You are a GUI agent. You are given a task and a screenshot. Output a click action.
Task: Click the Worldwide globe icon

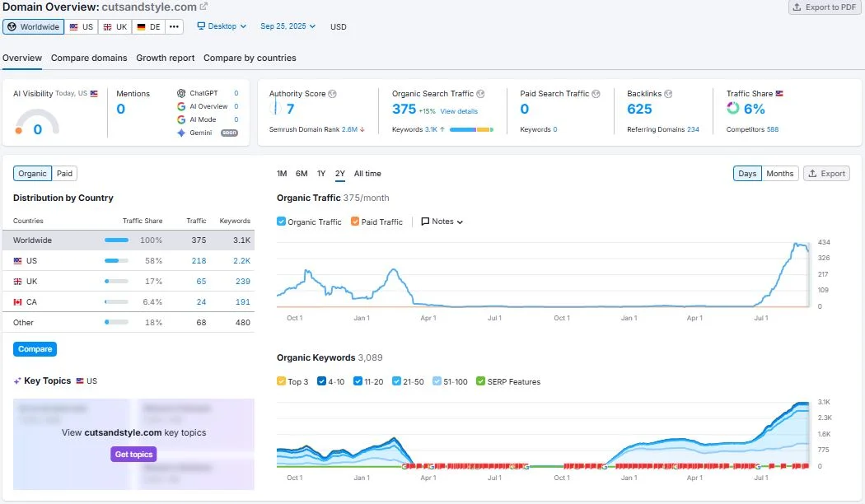point(12,26)
